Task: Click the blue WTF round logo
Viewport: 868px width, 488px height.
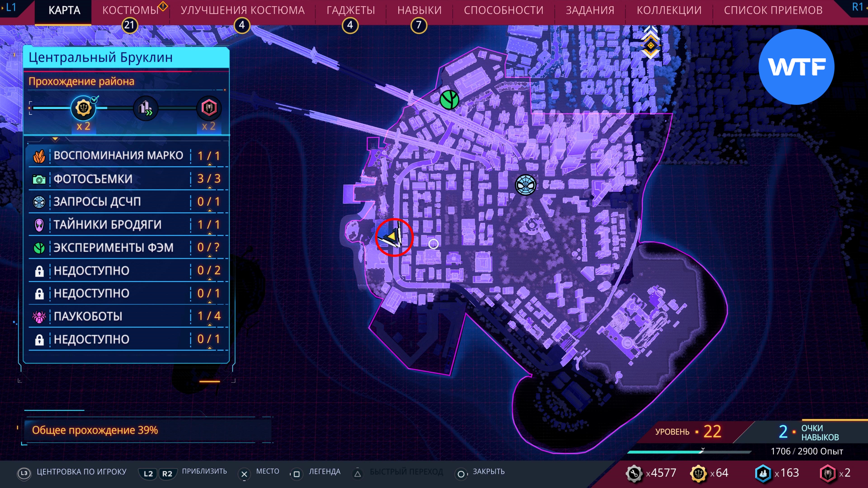Action: (x=796, y=67)
